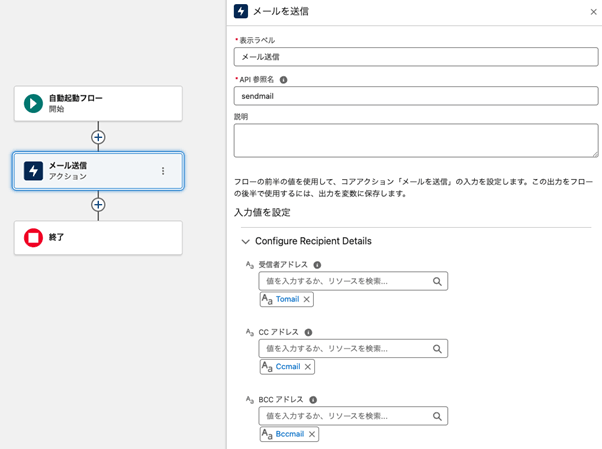The width and height of the screenshot is (602, 449).
Task: Click info icon beside 受信者アドレス
Action: tap(317, 265)
